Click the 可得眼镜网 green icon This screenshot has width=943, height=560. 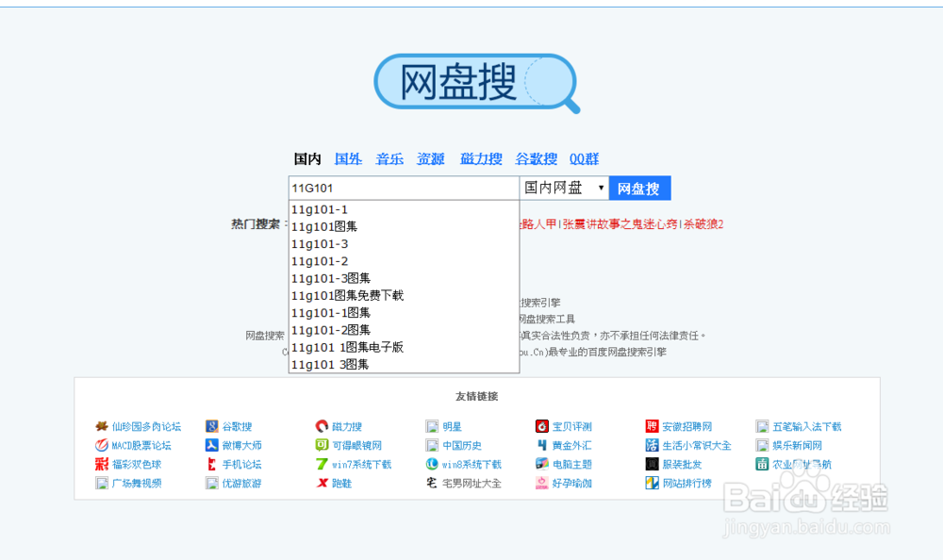pos(322,445)
